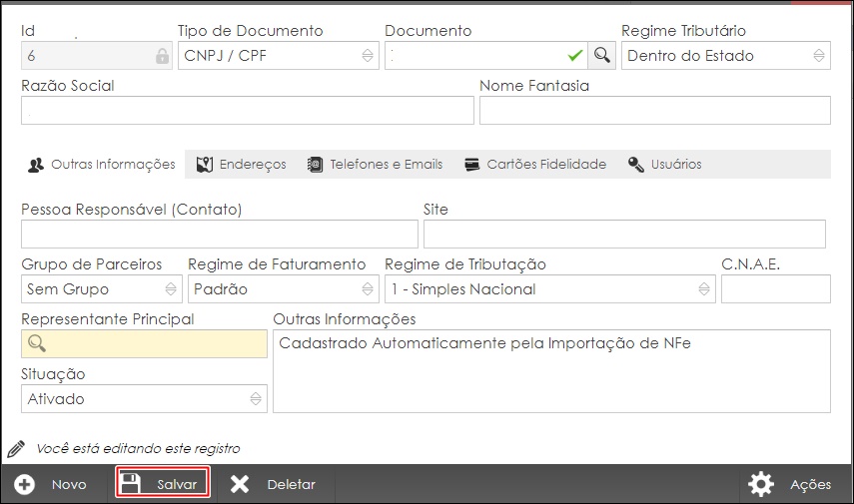Expand the Grupo de Parceiros dropdown

(x=102, y=289)
